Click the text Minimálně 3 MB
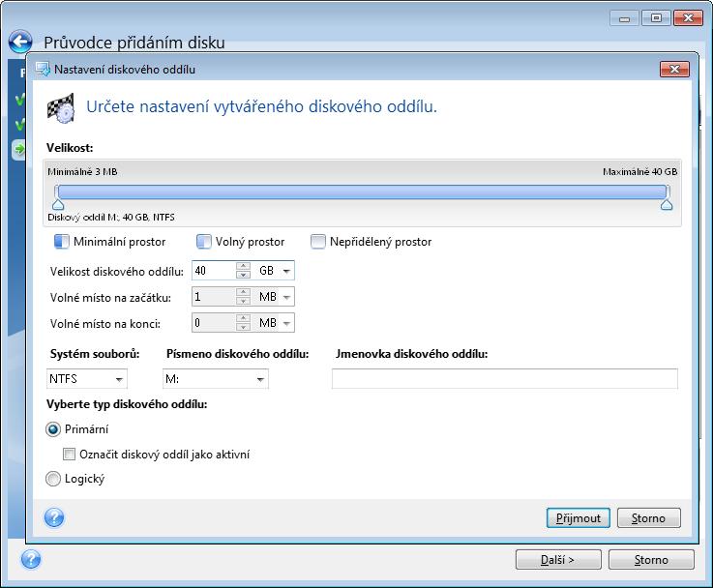 [82, 172]
